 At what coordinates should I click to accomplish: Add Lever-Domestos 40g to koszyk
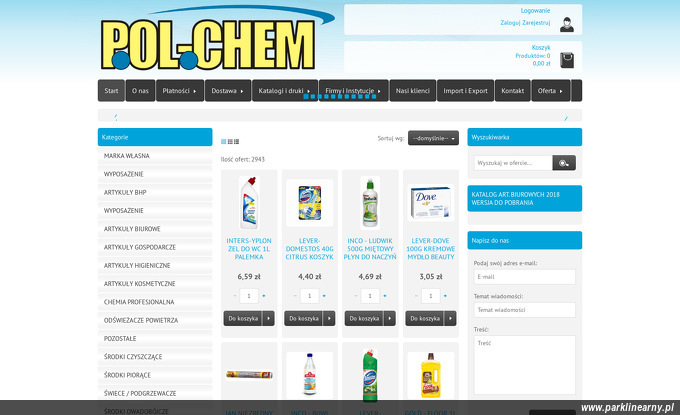304,318
